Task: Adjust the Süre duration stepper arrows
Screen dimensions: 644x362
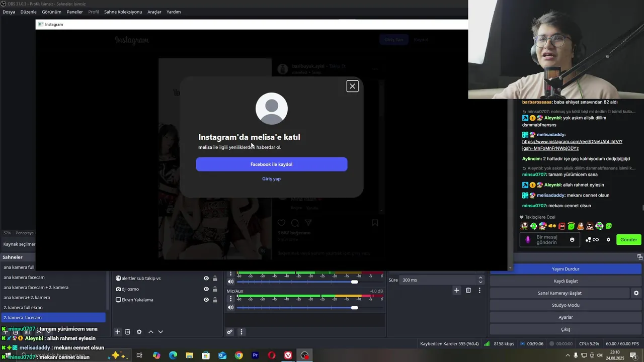Action: pyautogui.click(x=480, y=280)
